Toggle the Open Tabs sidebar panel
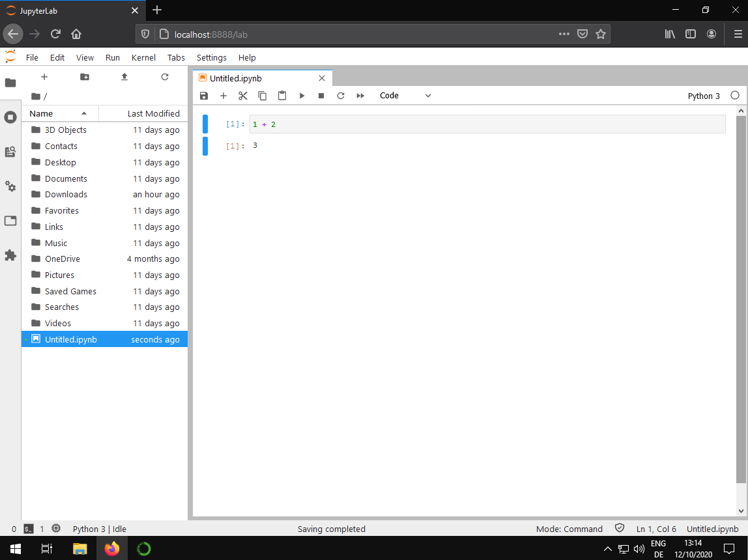748x560 pixels. (x=10, y=221)
